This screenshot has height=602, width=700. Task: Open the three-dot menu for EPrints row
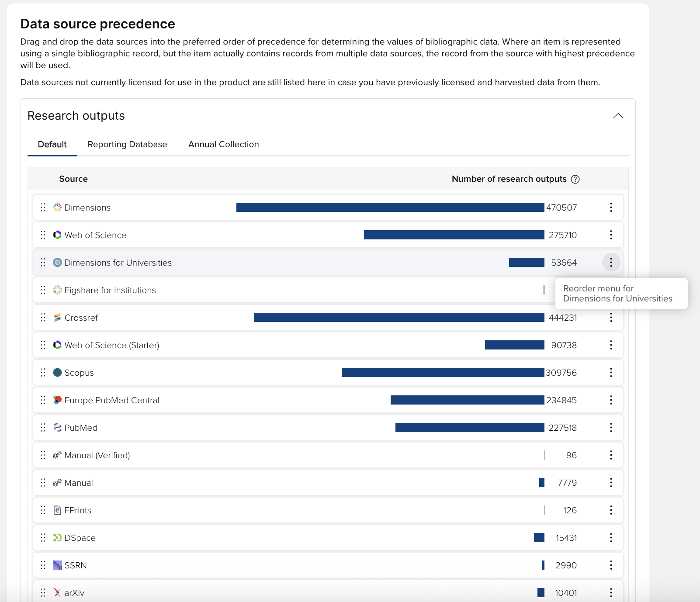click(611, 510)
